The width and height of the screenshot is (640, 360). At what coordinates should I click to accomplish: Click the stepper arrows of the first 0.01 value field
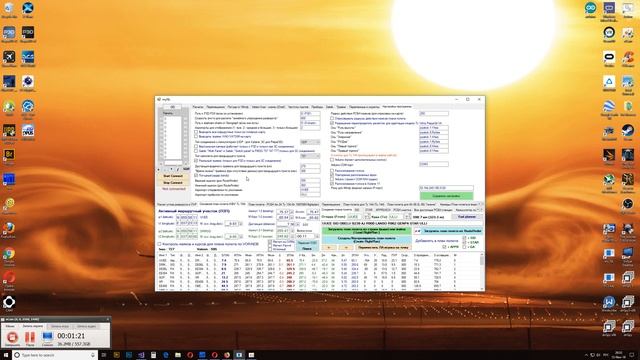pos(240,224)
